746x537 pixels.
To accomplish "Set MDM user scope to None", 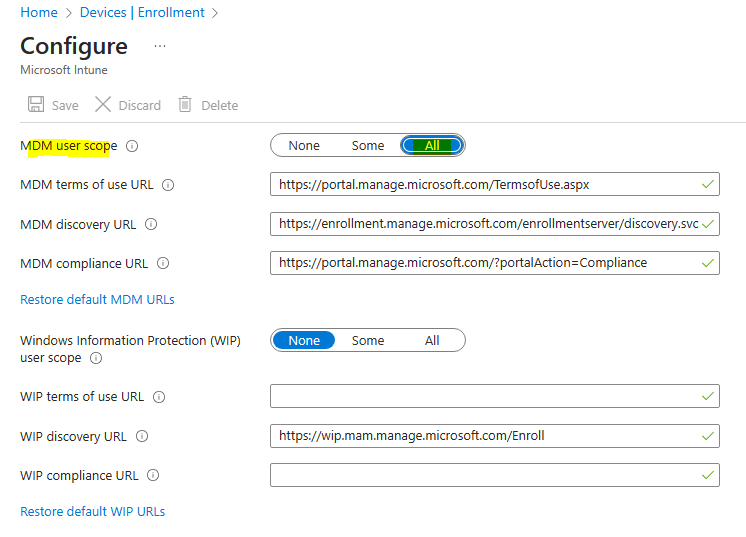I will pos(304,146).
